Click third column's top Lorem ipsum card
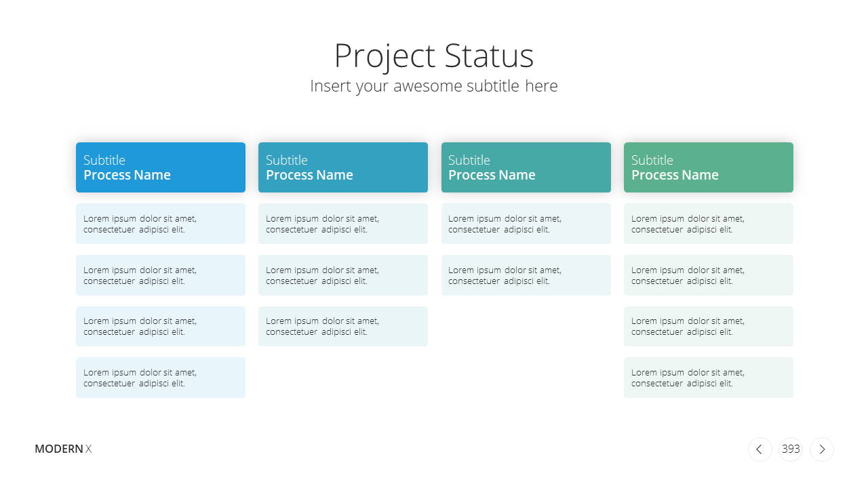This screenshot has width=868, height=488. point(526,224)
